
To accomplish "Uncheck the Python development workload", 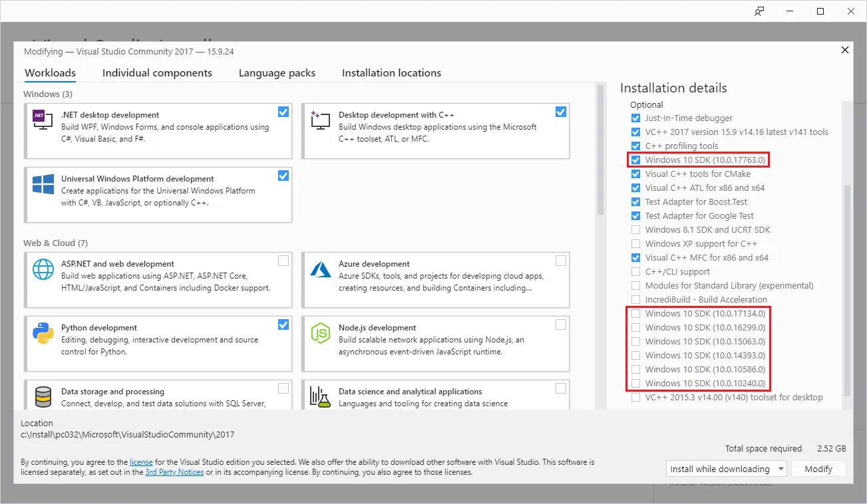I will click(x=283, y=324).
